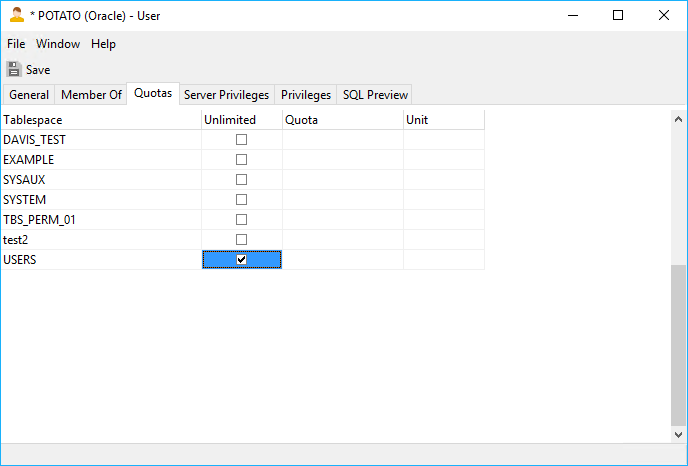
Task: Toggle Unlimited for SYSTEM tablespace
Action: [x=241, y=200]
